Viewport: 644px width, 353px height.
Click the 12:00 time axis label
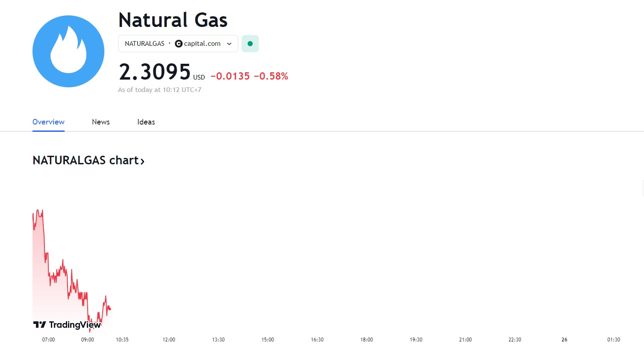click(x=169, y=340)
